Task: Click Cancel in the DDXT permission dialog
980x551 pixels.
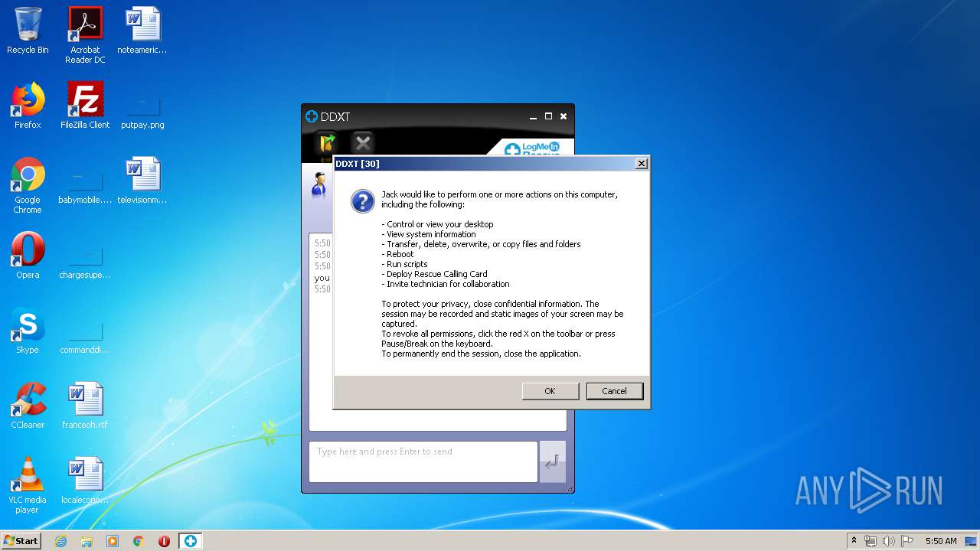Action: pos(614,391)
